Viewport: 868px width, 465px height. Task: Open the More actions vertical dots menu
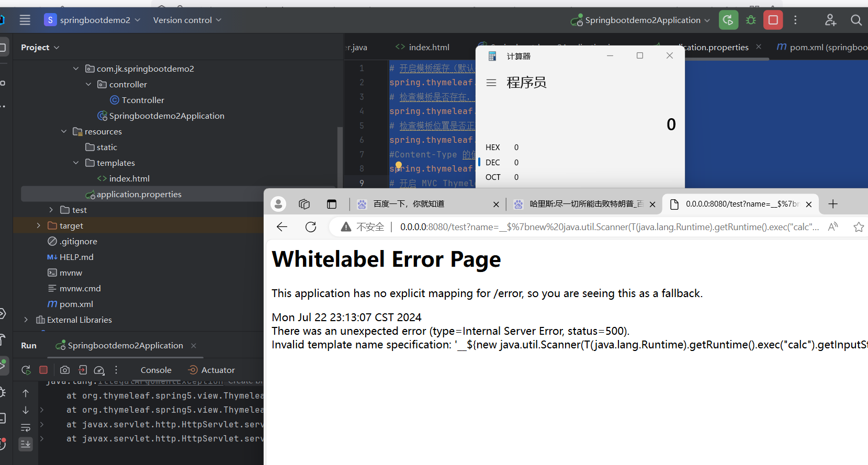tap(795, 20)
